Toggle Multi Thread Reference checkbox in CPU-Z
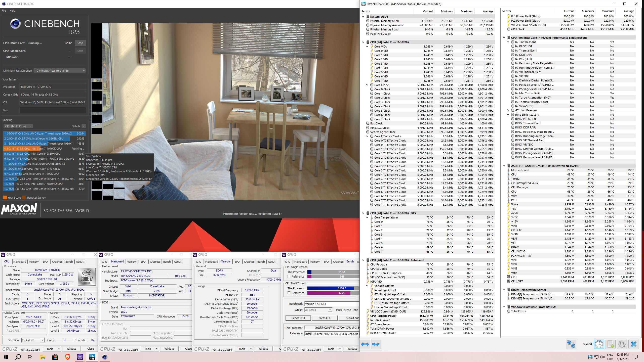 289,293
